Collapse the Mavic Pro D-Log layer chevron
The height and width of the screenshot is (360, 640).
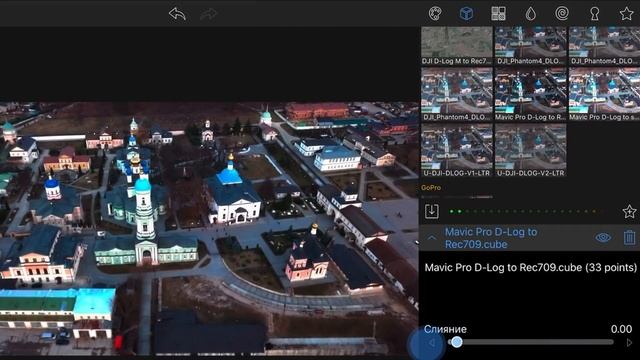[x=431, y=238]
